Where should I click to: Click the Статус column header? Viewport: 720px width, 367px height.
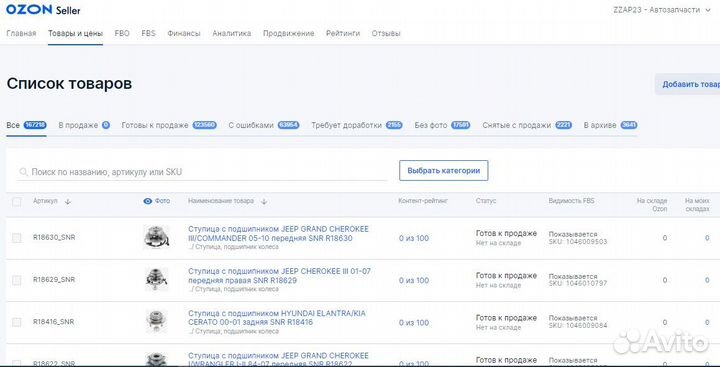tap(486, 201)
